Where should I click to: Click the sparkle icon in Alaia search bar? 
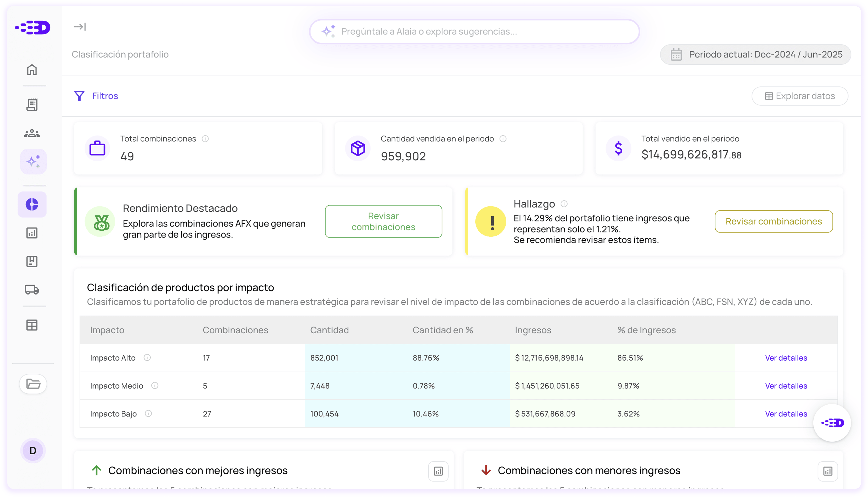coord(328,31)
